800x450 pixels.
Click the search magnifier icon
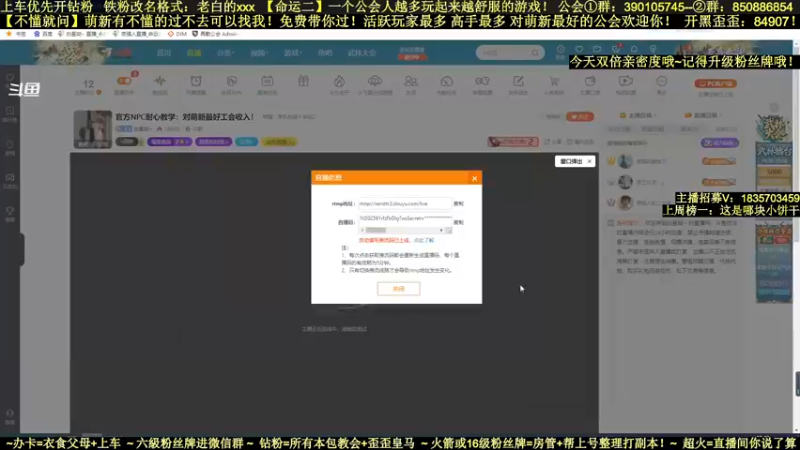point(535,53)
